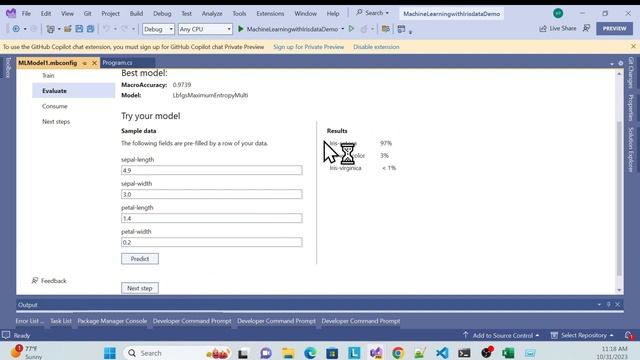Screen dimensions: 640x360
Task: Click the Disable extension link
Action: pyautogui.click(x=376, y=47)
